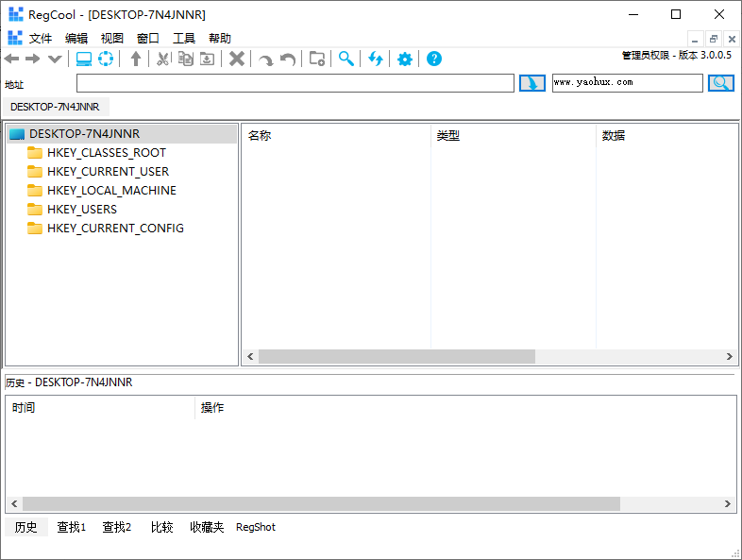Click the values list scroll-left arrow

pyautogui.click(x=250, y=356)
